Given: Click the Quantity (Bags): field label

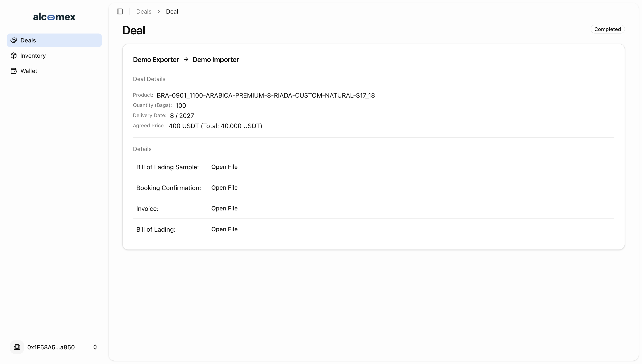Looking at the screenshot, I should tap(152, 105).
